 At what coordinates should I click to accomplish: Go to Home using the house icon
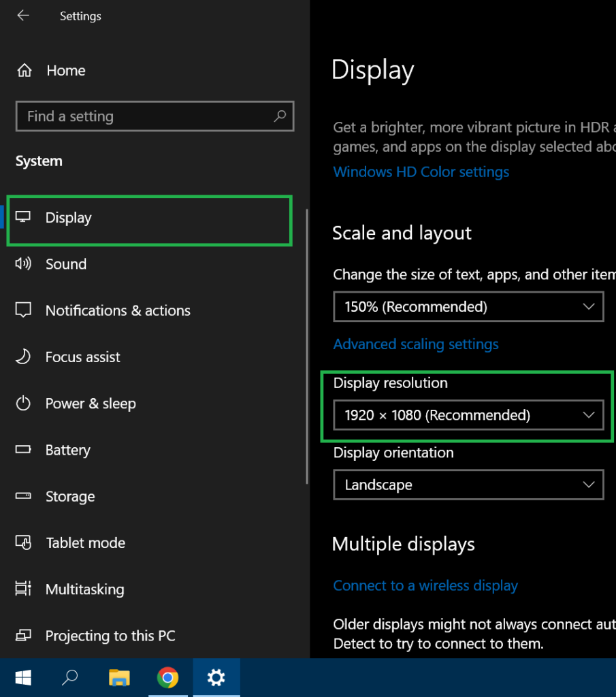[x=25, y=71]
